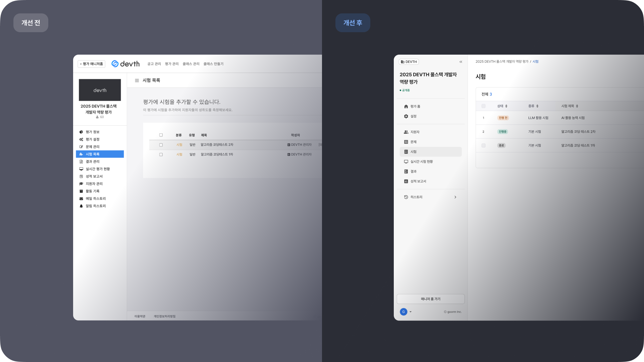644x362 pixels.
Task: Click the 실시간 시험 현황 monitor icon
Action: click(x=406, y=162)
